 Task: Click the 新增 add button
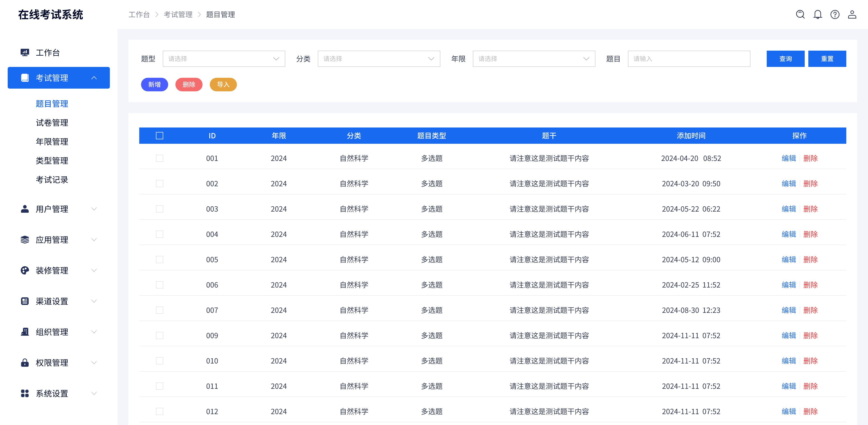point(154,85)
